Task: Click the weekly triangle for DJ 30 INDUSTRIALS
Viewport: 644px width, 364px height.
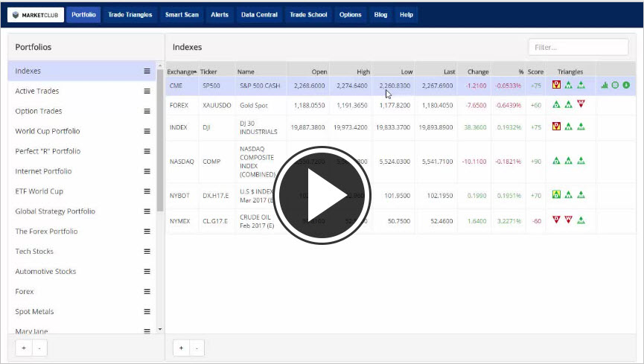Action: 568,127
